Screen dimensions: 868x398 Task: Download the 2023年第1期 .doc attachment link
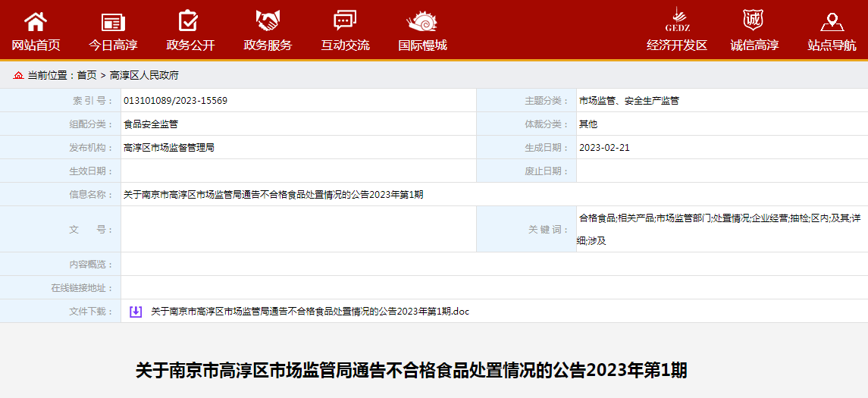click(310, 312)
